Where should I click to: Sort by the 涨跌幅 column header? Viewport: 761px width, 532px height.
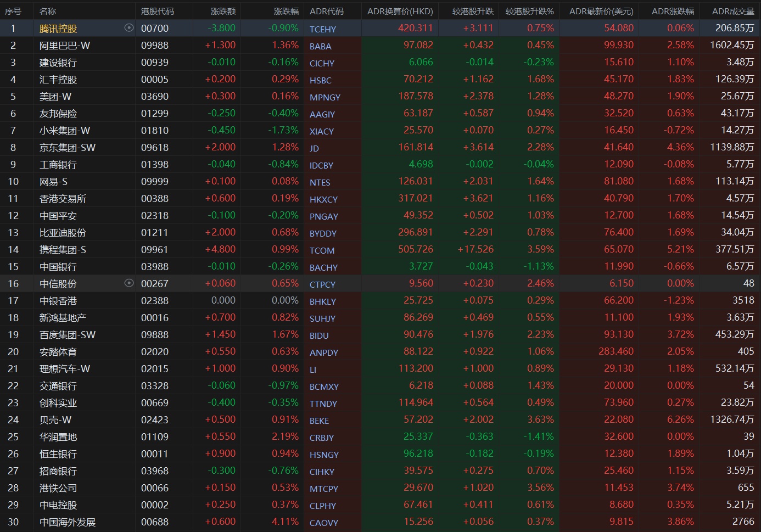(286, 11)
